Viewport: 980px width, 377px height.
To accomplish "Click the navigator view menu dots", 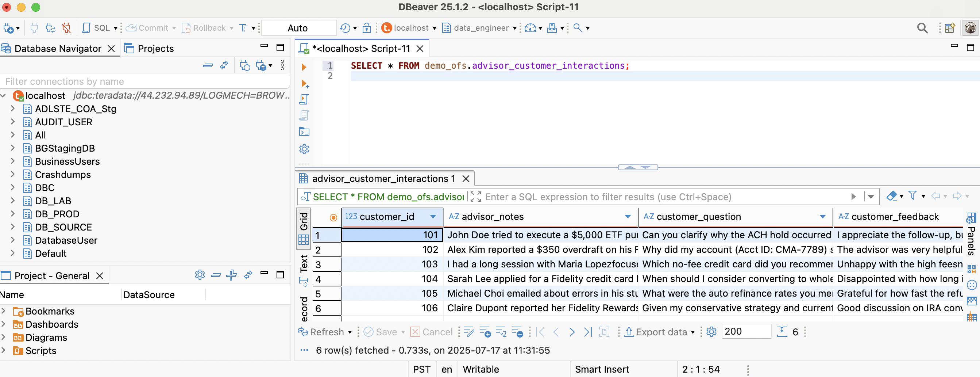I will tap(282, 65).
